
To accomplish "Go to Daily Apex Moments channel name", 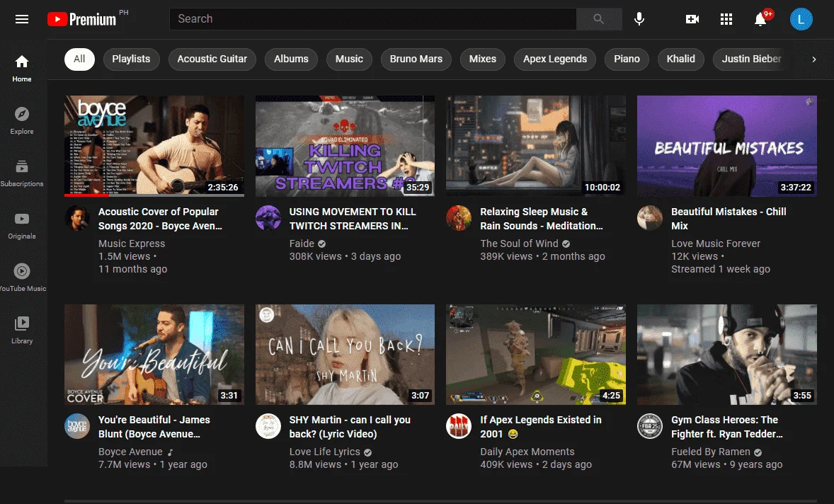I will (527, 452).
